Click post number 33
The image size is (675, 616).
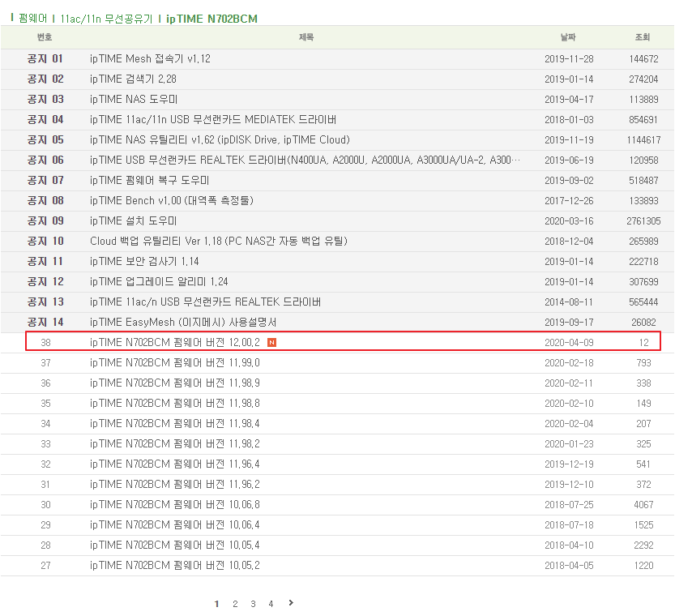click(45, 444)
